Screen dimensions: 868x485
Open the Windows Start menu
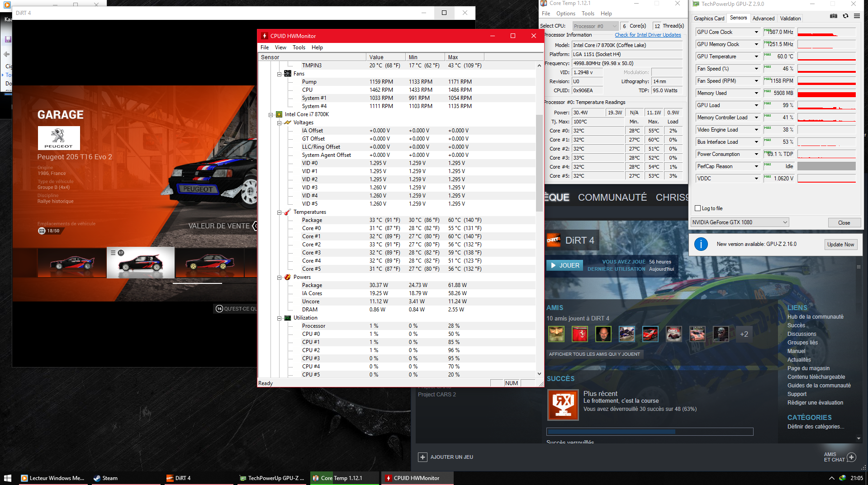8,478
